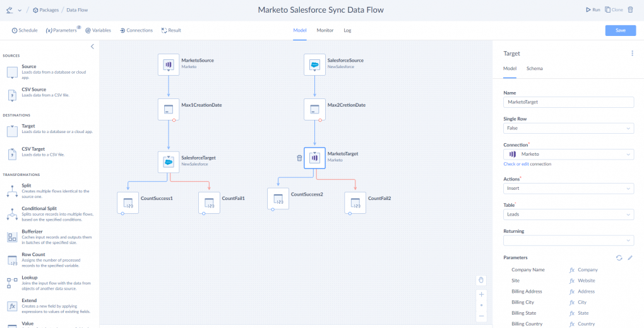Select the Max1CreationDate row count node
The image size is (644, 328).
tap(169, 109)
